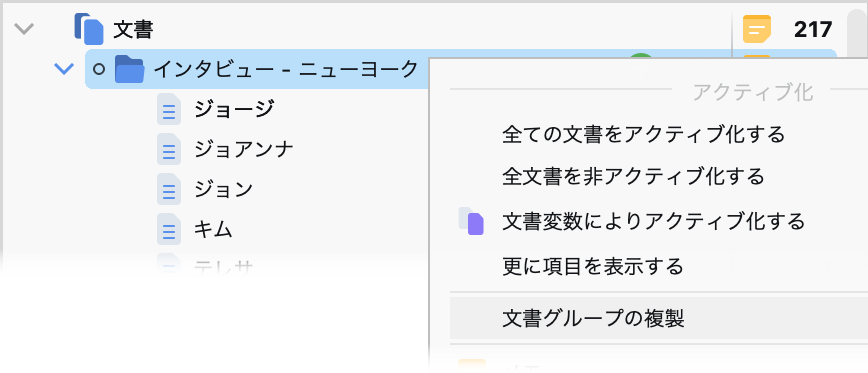Viewport: 868px width, 373px height.
Task: Open the ジョージ document
Action: tap(234, 109)
